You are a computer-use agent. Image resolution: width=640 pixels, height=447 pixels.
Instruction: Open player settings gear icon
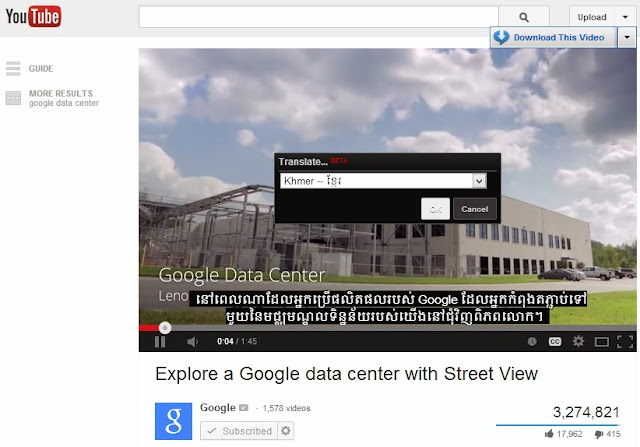(x=578, y=341)
